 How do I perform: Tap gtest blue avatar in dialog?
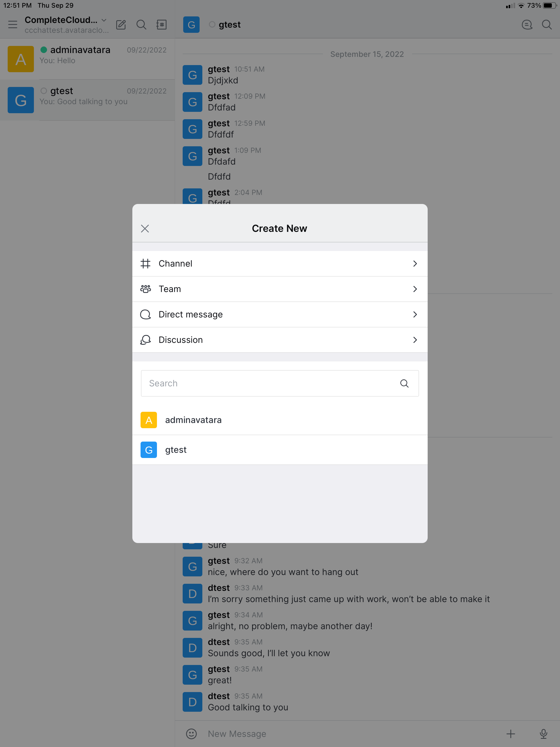click(148, 450)
